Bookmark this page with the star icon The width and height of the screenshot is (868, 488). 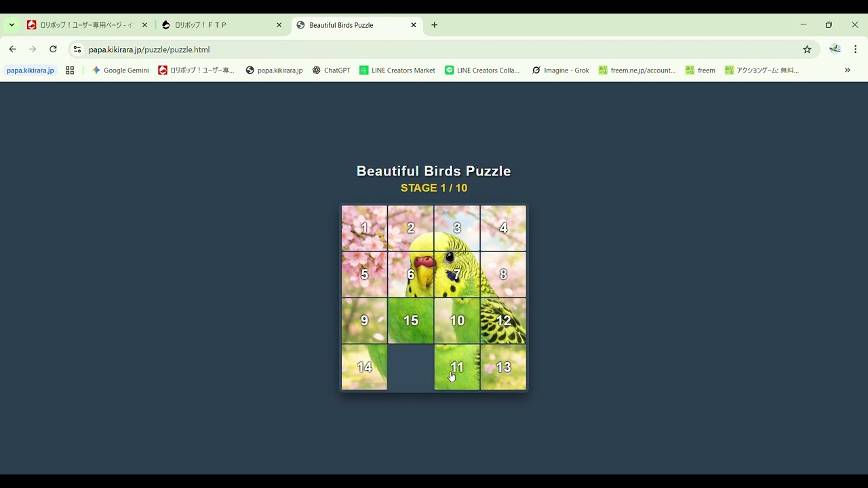pyautogui.click(x=807, y=49)
